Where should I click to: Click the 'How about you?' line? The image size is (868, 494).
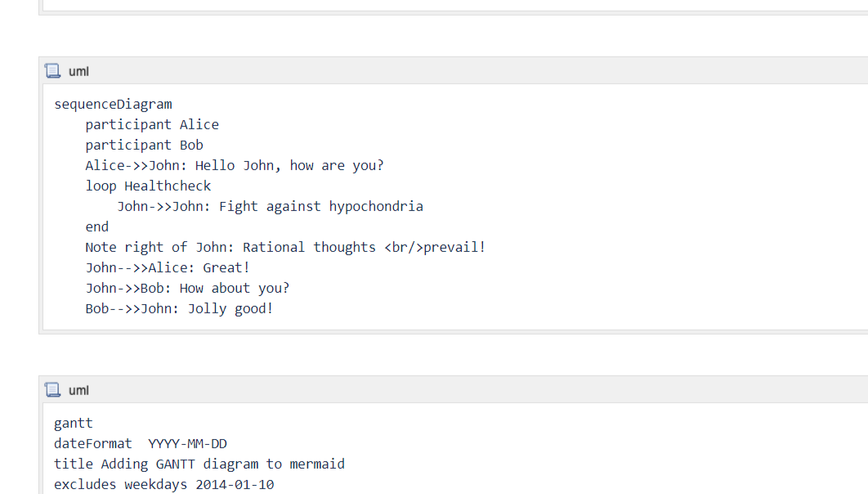(187, 288)
